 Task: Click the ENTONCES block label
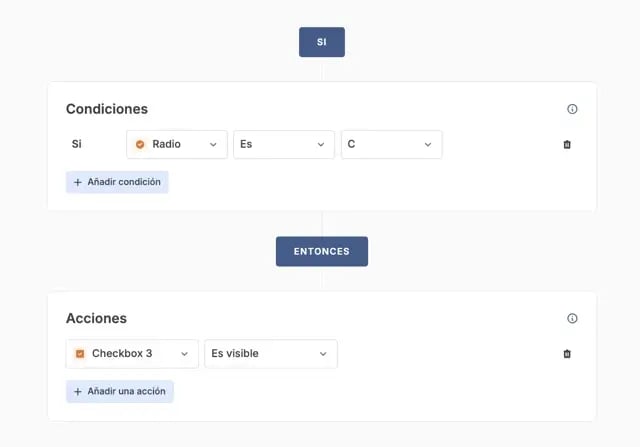[x=321, y=251]
